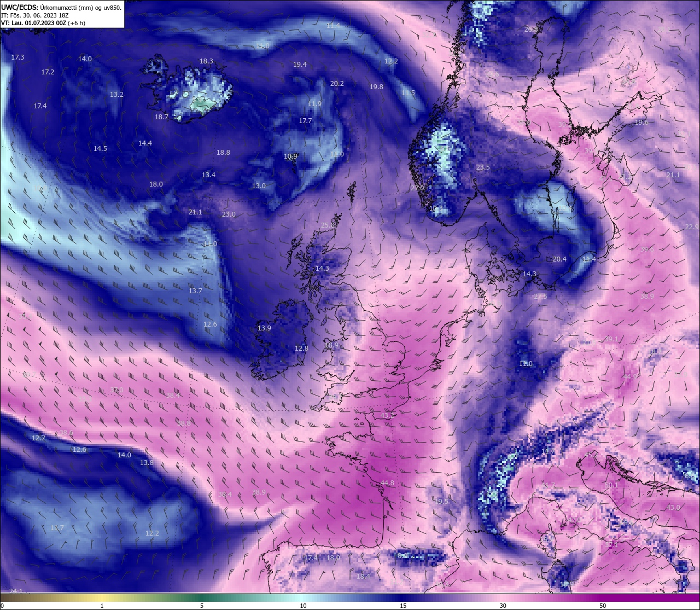Viewport: 700px width, 610px height.
Task: Click the color scale tick label 0
Action: (x=2, y=606)
